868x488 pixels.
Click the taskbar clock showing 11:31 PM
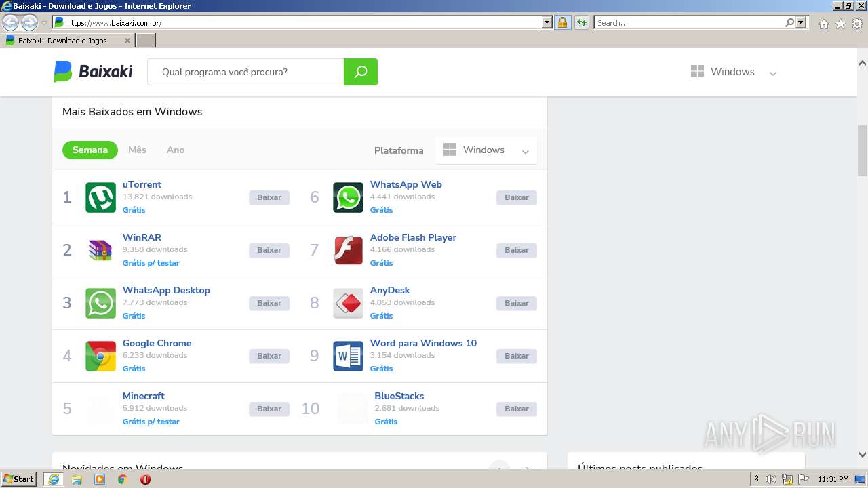(833, 479)
